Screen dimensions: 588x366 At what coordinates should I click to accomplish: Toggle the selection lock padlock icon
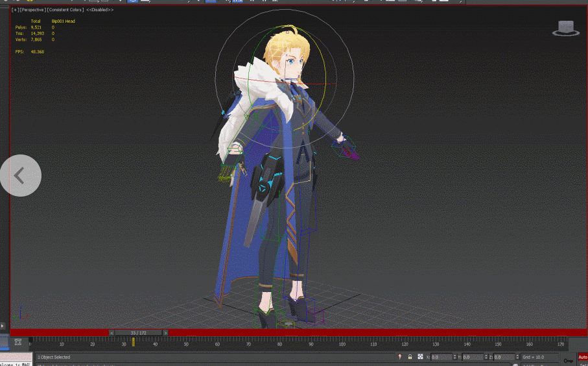[x=410, y=357]
